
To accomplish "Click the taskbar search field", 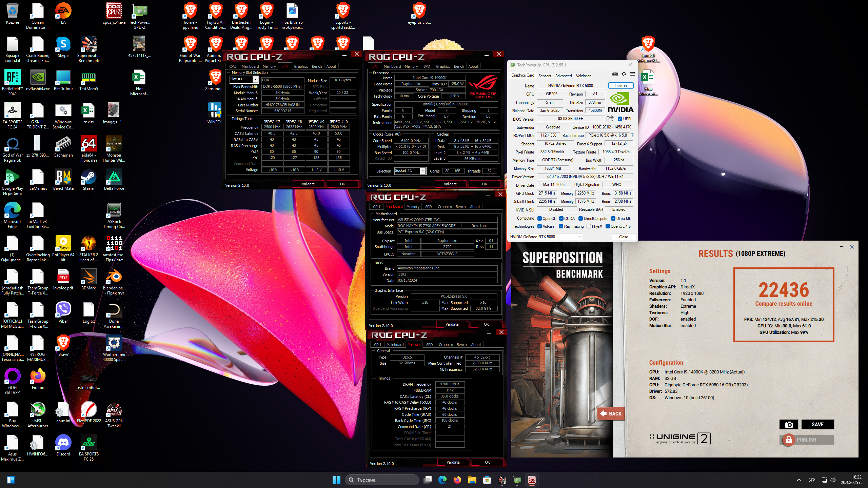I will (382, 480).
